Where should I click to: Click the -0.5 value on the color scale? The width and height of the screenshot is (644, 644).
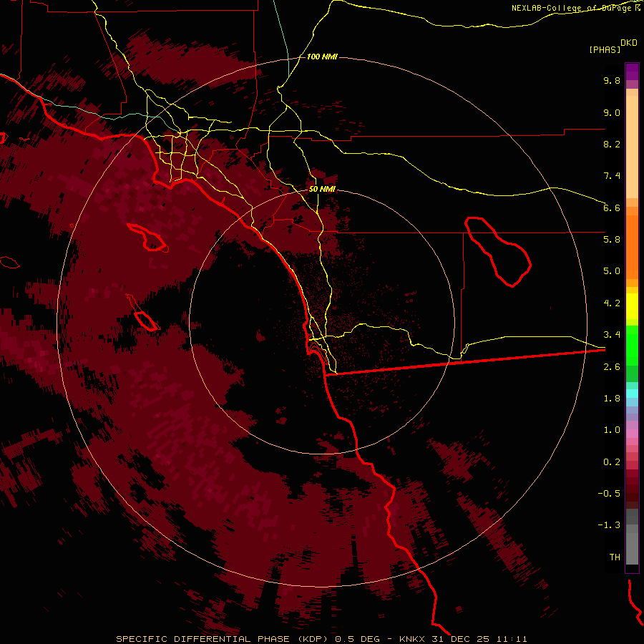pos(609,494)
